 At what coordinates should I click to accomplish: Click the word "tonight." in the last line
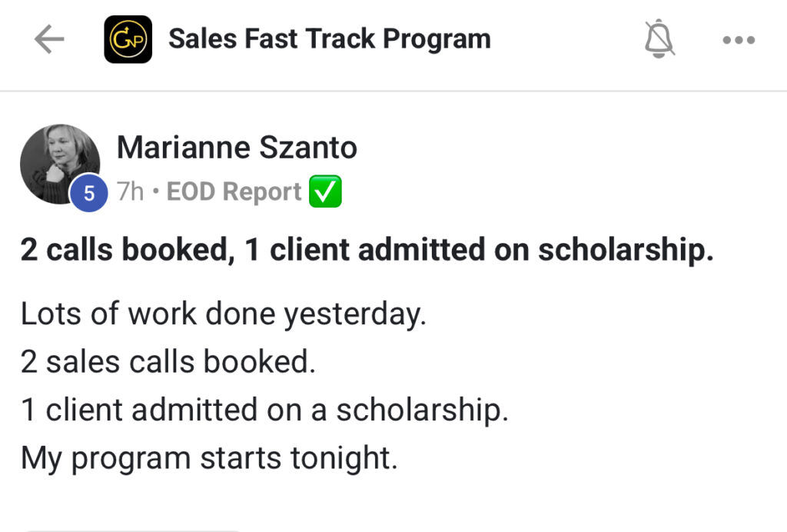pos(344,458)
